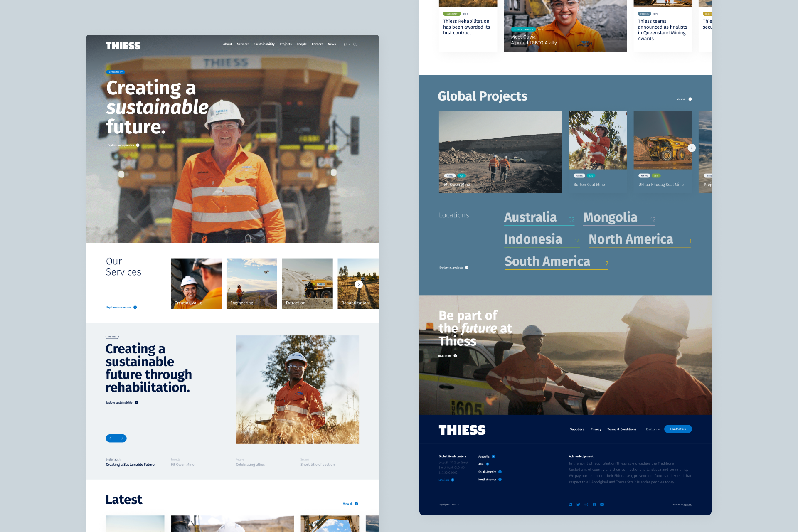Image resolution: width=798 pixels, height=532 pixels.
Task: Click the THIESS logo in the header
Action: [x=123, y=46]
